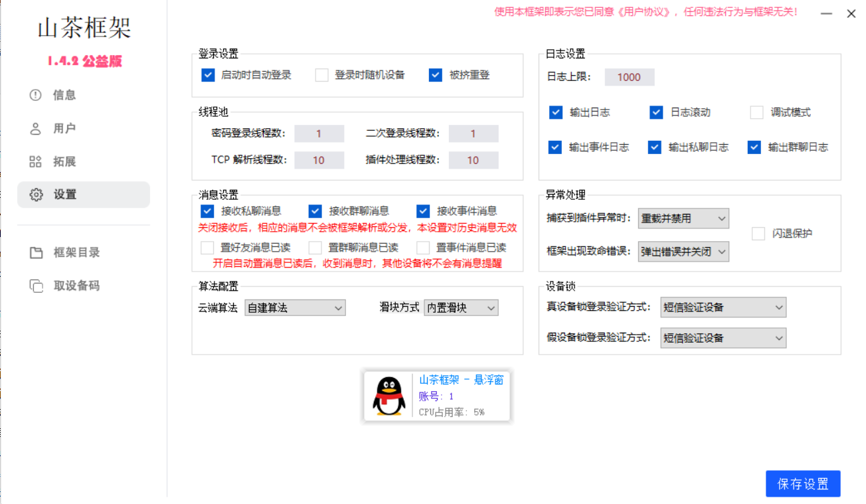Uncheck 输出日志 checkbox
This screenshot has height=504, width=866.
(x=556, y=112)
